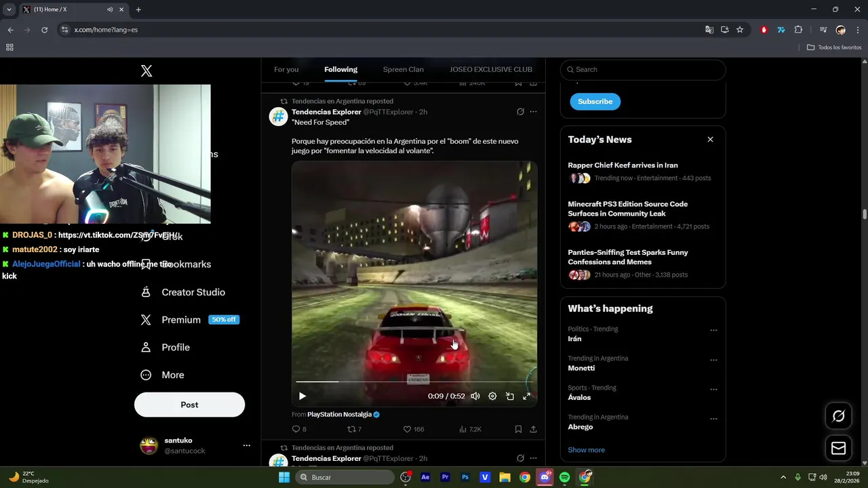Click Show more under What's happening

click(x=586, y=450)
